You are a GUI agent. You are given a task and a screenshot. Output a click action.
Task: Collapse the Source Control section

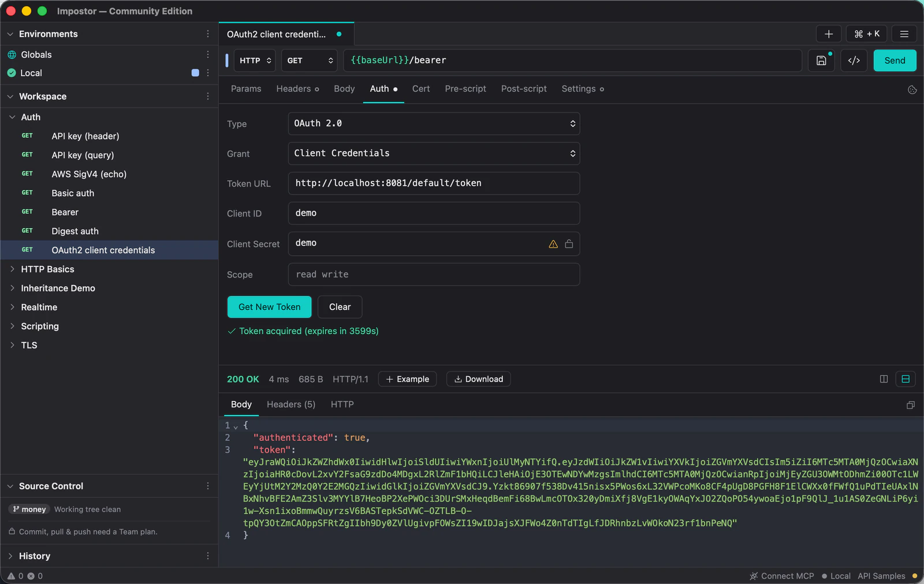pos(10,486)
